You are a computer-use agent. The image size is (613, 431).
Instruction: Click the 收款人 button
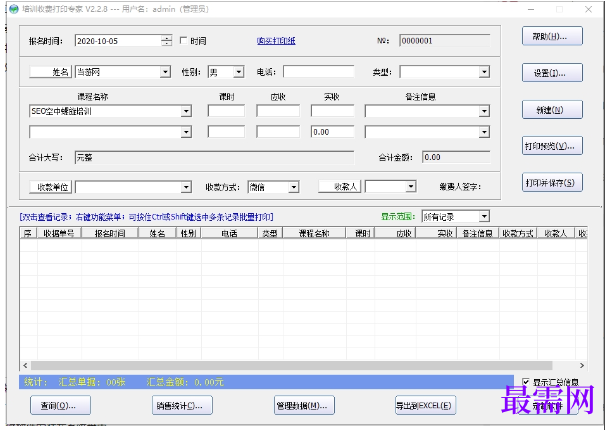pyautogui.click(x=341, y=187)
